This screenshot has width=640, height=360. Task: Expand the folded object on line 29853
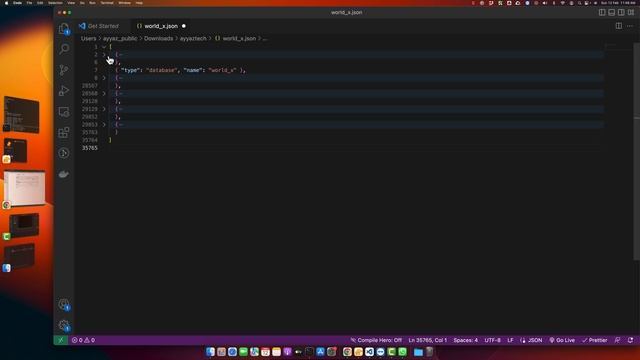(x=104, y=124)
